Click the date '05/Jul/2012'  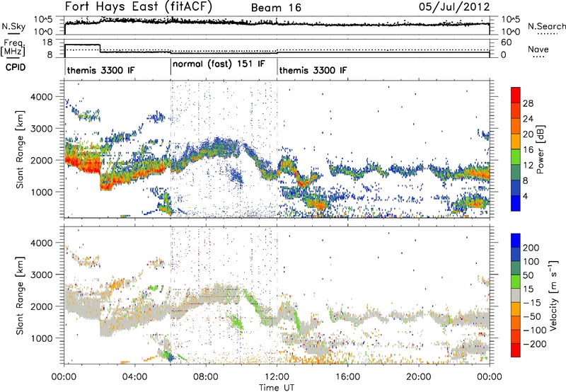pos(454,7)
